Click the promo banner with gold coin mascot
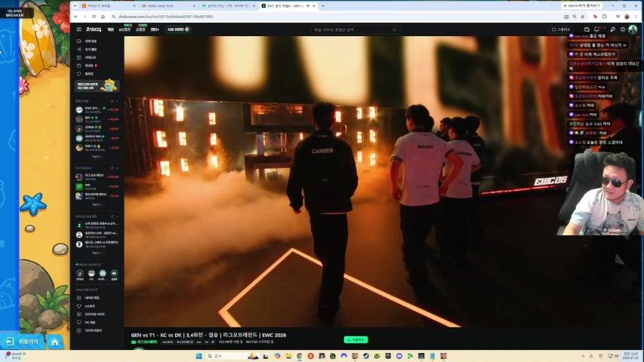644x362 pixels. (x=97, y=85)
